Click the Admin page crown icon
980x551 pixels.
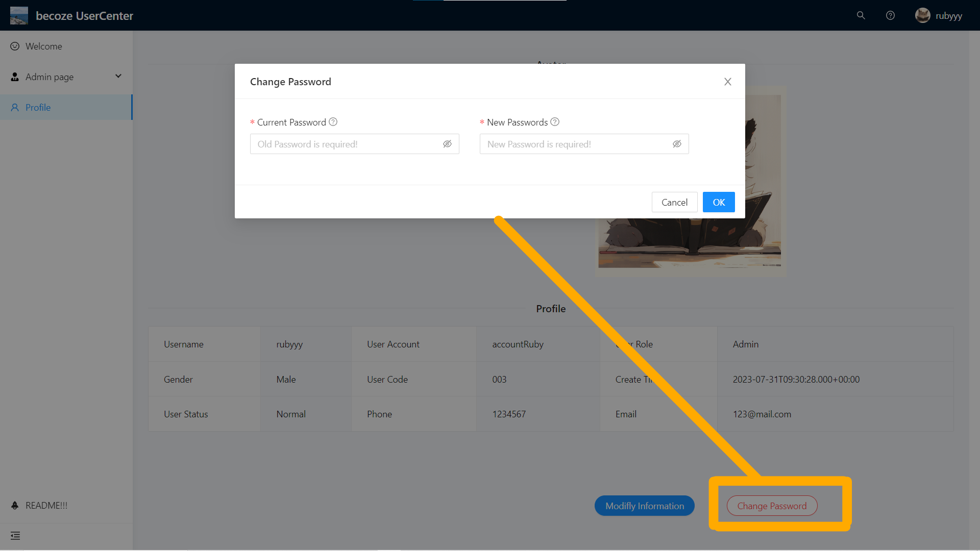15,77
